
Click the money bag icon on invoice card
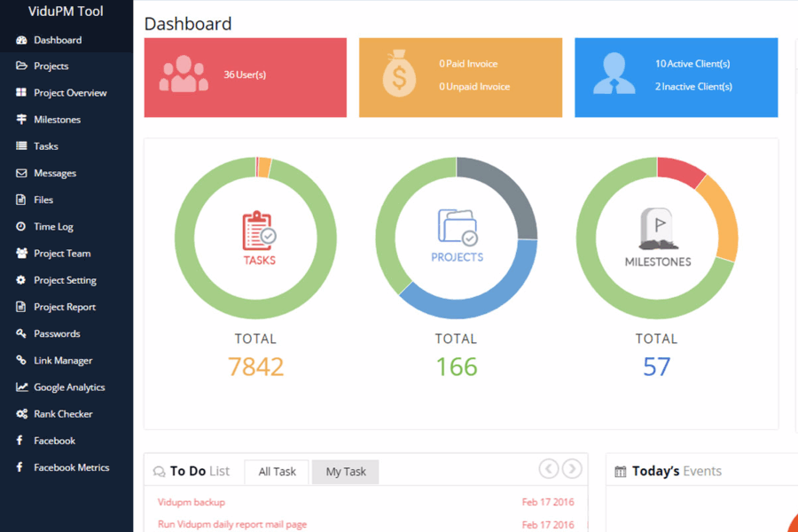coord(399,74)
